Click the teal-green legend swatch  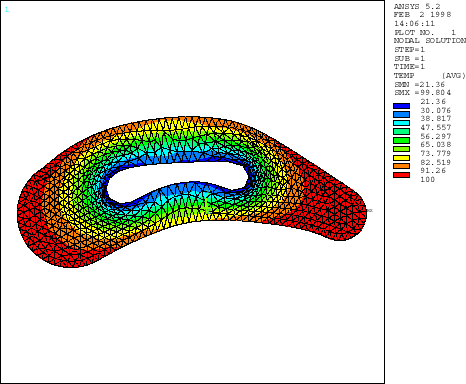coord(401,132)
